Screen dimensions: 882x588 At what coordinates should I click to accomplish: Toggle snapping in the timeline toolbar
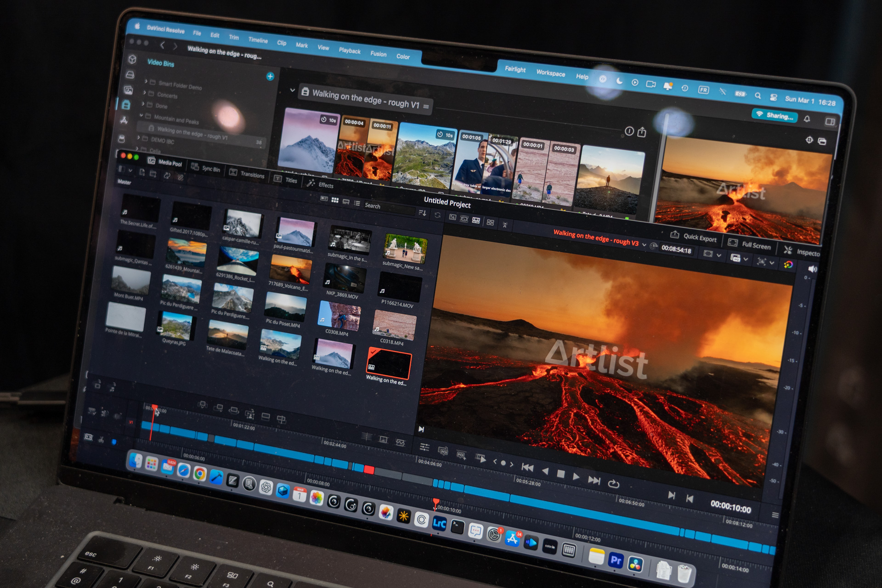click(x=114, y=442)
